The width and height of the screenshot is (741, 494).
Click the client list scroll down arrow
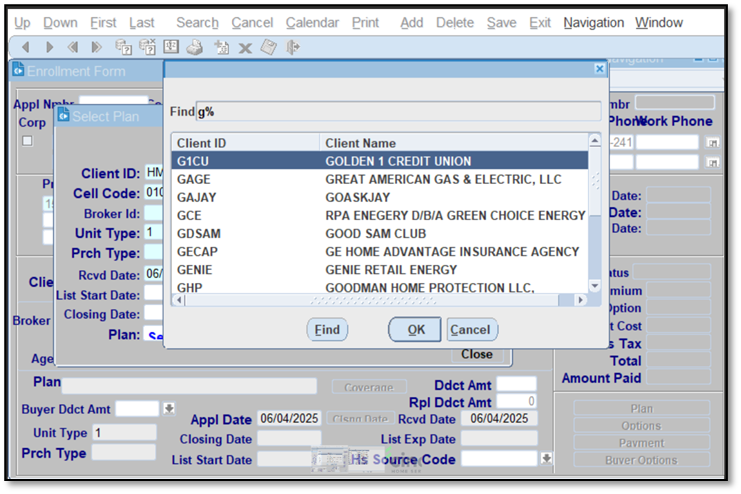[x=595, y=286]
